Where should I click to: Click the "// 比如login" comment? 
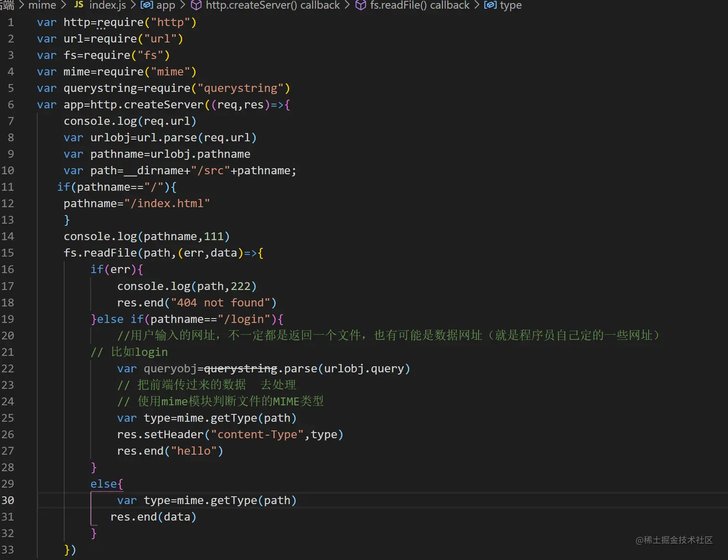pos(129,352)
